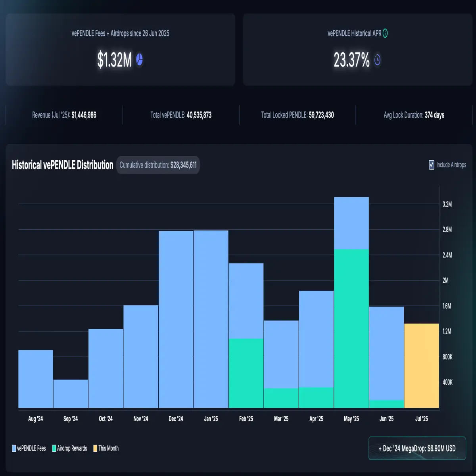
Task: Select the Dec '24 bar in the chart
Action: coord(176,319)
